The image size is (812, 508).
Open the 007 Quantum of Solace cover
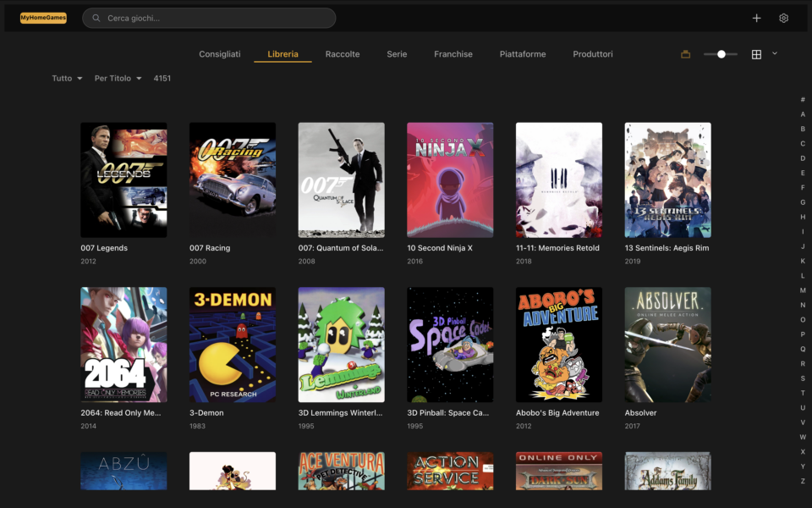(x=341, y=179)
